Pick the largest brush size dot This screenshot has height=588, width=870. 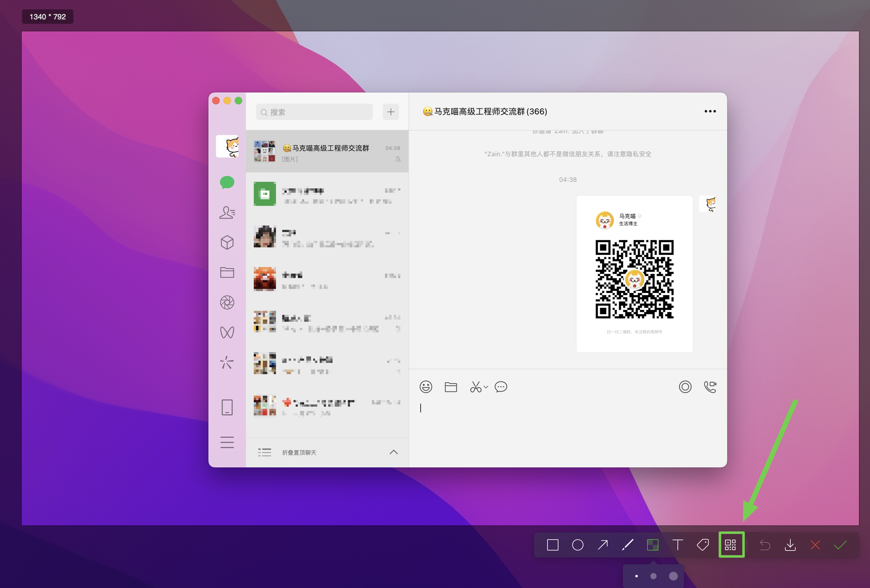673,576
